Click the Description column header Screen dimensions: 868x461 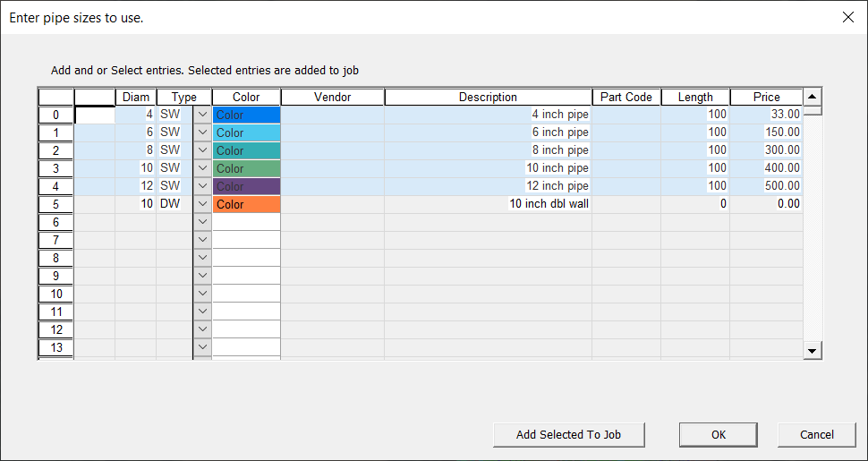click(488, 97)
